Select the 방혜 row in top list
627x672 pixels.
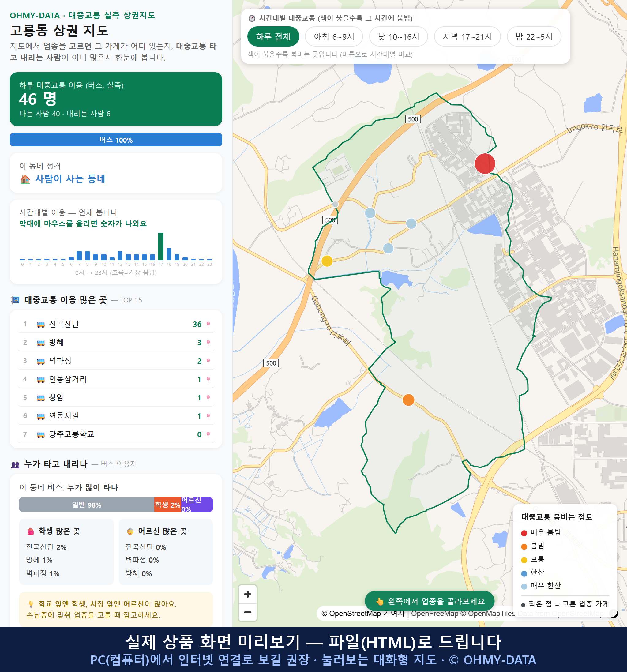tap(116, 342)
